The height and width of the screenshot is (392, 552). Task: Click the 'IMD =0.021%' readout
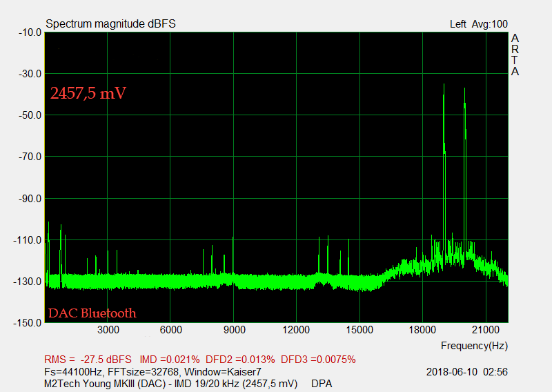(x=170, y=360)
